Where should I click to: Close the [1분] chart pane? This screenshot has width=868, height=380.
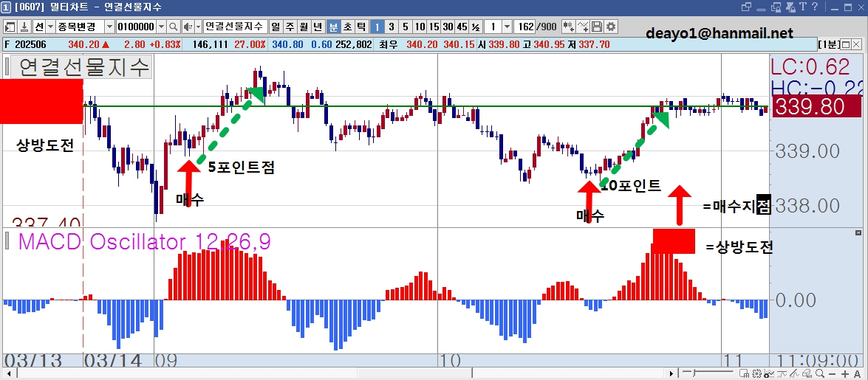click(858, 44)
